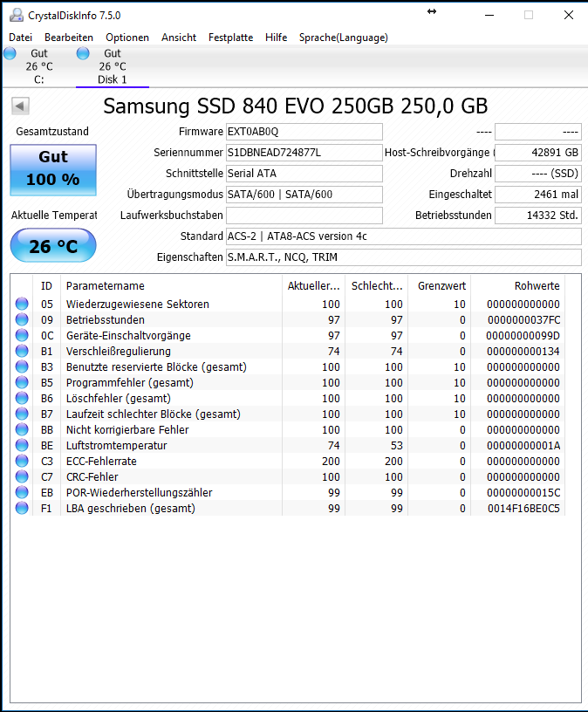Click status orb for Betriebsstunden attribute row
Image resolution: width=588 pixels, height=712 pixels.
(21, 319)
